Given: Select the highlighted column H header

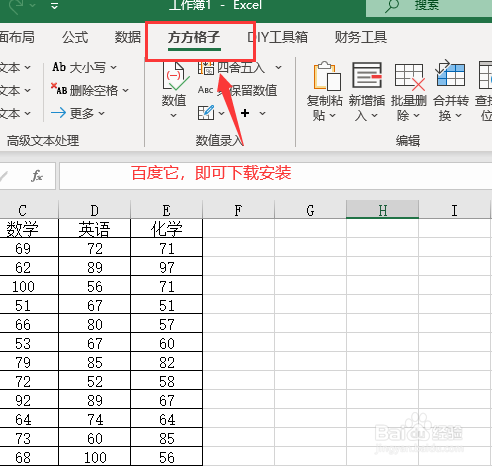Looking at the screenshot, I should [x=382, y=210].
